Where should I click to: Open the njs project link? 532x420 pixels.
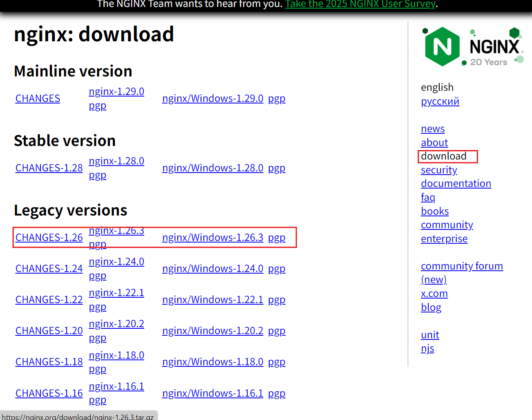[427, 349]
